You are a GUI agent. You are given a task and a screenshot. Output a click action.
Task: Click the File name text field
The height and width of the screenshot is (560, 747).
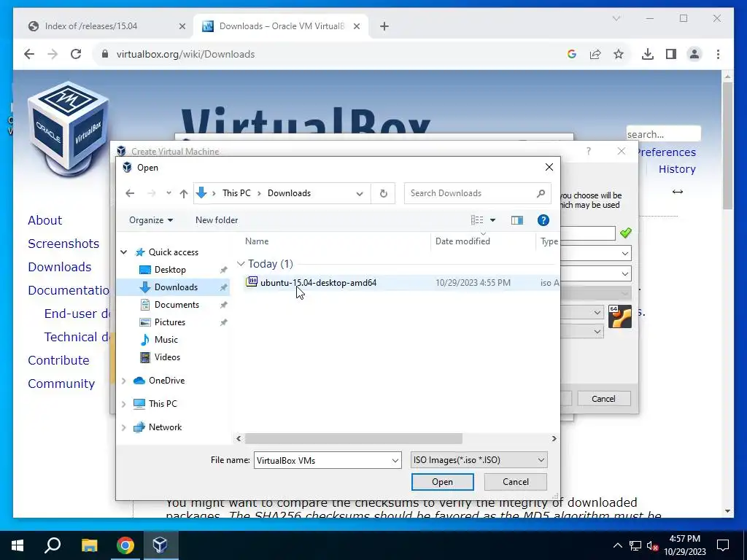(322, 461)
